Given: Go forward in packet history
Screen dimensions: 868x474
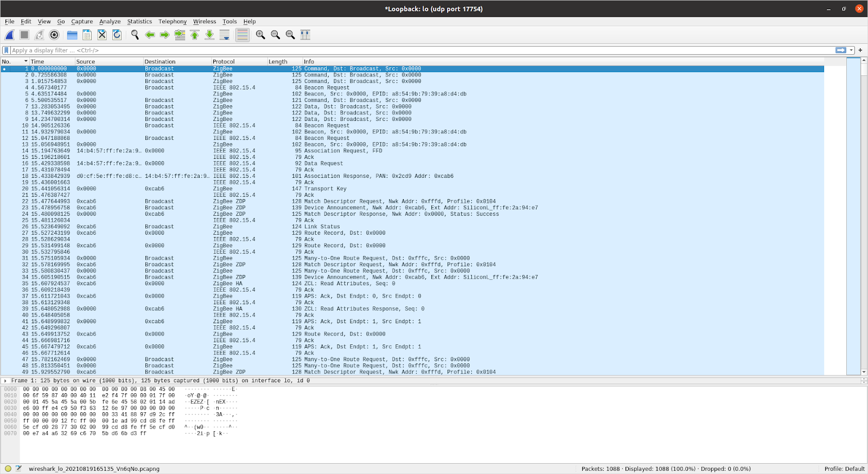Looking at the screenshot, I should 165,35.
